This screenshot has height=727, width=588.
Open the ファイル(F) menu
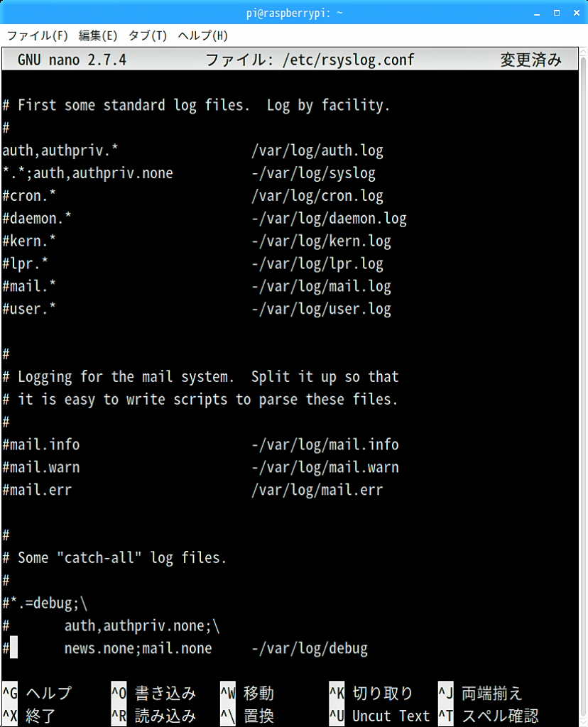[x=38, y=35]
